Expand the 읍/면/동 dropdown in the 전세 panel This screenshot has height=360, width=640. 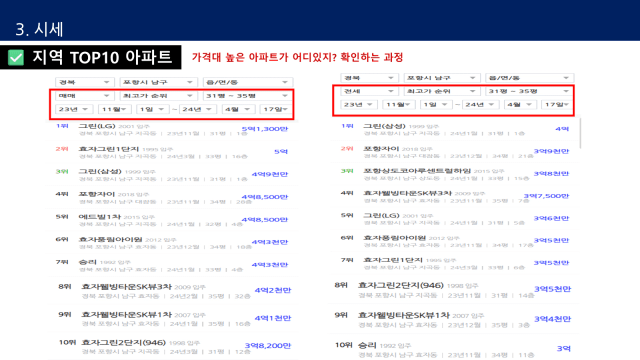pyautogui.click(x=530, y=78)
